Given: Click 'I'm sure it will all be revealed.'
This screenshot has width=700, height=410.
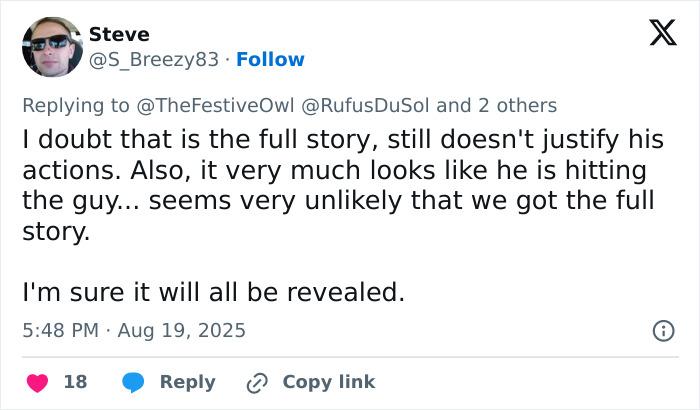Looking at the screenshot, I should [213, 292].
